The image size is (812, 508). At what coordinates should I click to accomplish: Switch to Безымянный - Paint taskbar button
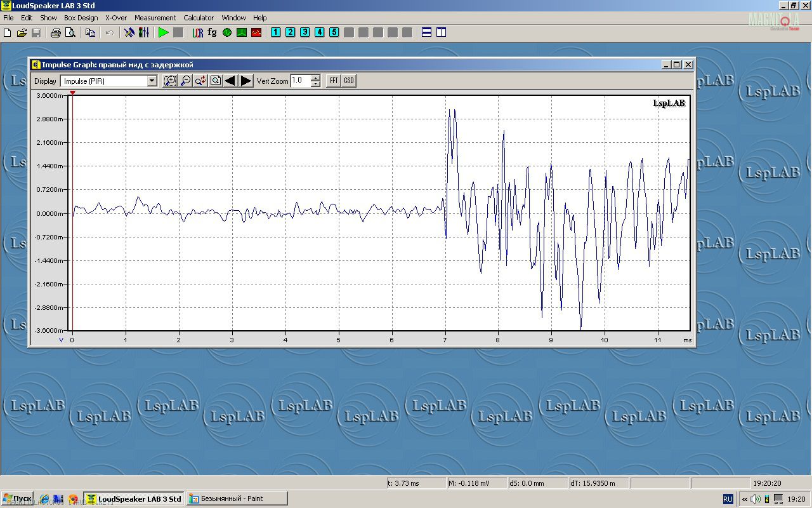237,498
